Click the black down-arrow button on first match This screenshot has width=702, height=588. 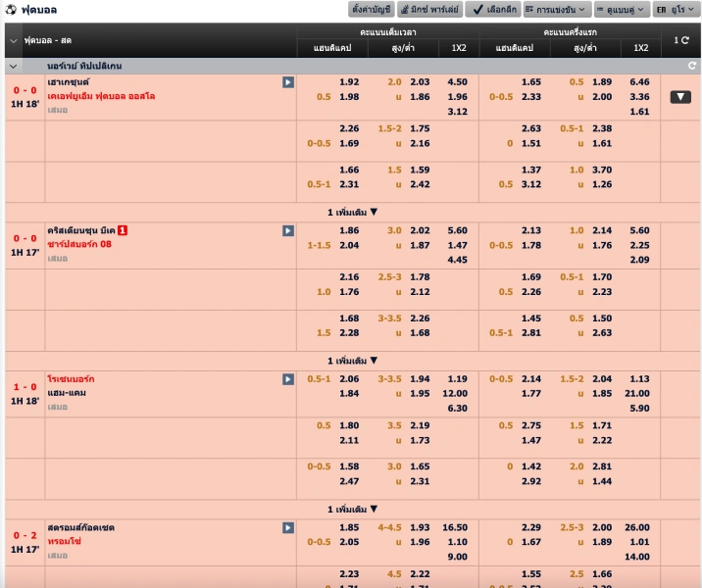click(680, 97)
